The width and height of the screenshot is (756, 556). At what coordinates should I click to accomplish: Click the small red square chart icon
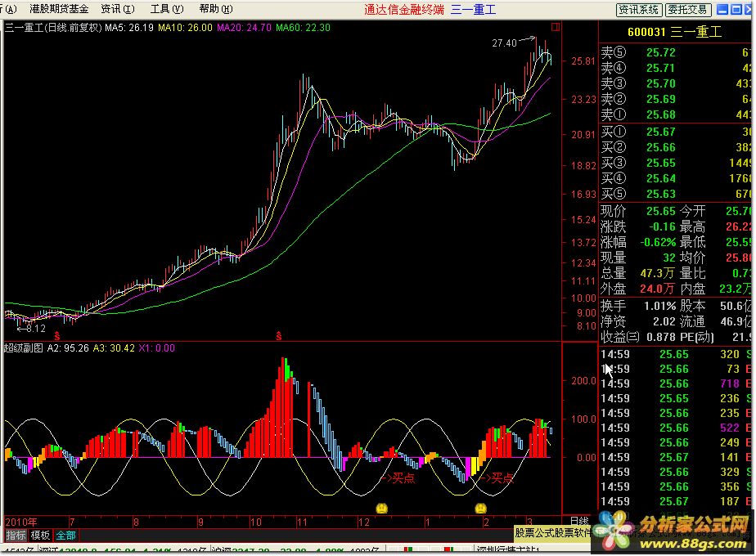(x=556, y=27)
